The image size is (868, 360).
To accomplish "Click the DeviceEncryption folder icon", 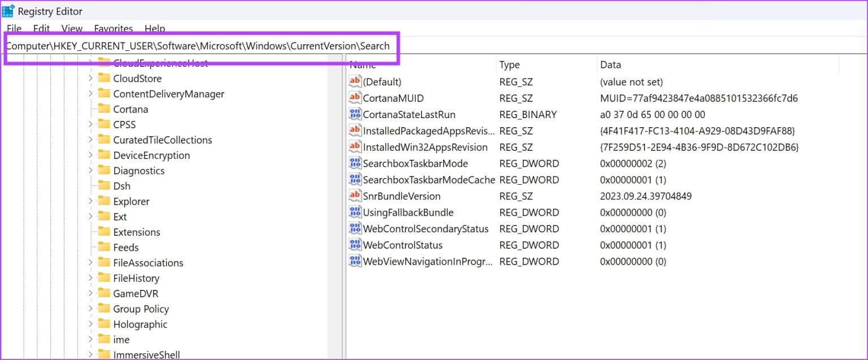I will click(103, 155).
